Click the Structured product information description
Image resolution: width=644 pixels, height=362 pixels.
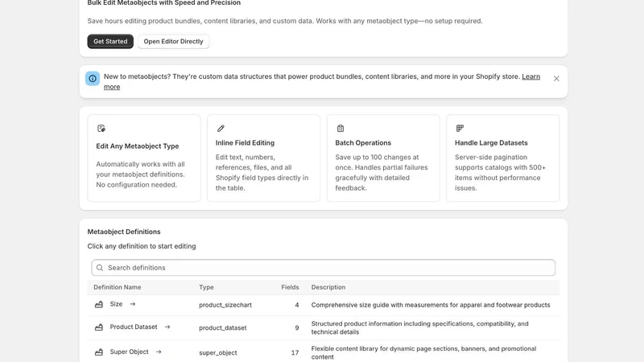[x=419, y=328]
